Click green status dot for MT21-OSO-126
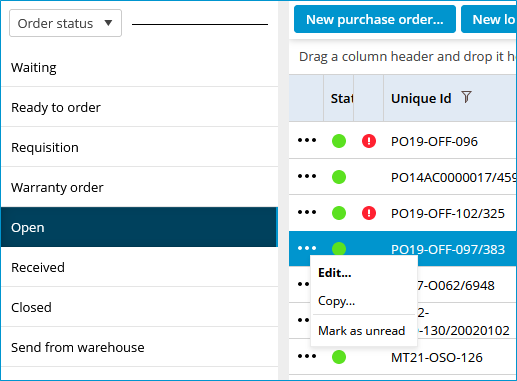 339,357
